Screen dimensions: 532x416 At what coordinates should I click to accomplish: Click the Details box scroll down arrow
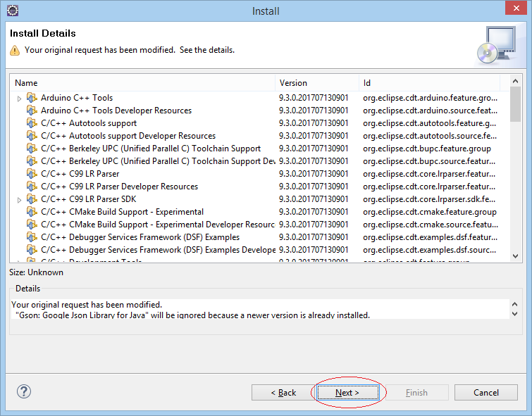point(514,314)
